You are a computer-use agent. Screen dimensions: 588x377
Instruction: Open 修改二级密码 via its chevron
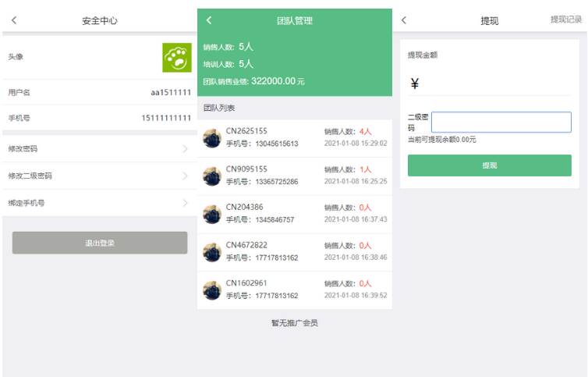185,176
